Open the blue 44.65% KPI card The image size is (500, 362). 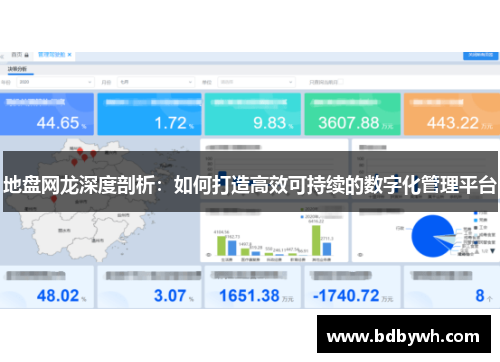coord(46,114)
